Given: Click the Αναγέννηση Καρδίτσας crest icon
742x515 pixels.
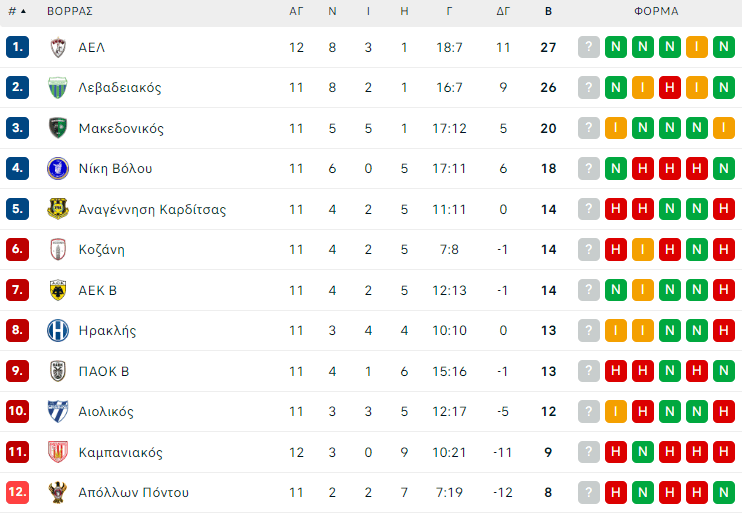Looking at the screenshot, I should tap(58, 209).
